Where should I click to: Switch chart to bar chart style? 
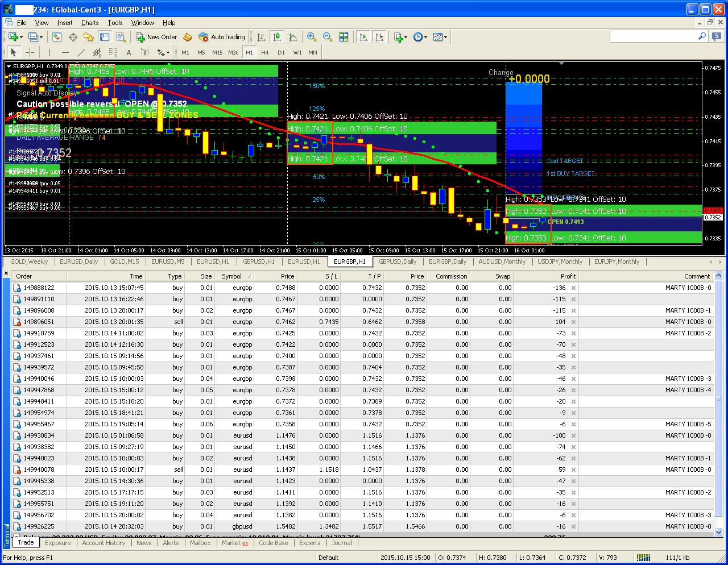point(261,37)
